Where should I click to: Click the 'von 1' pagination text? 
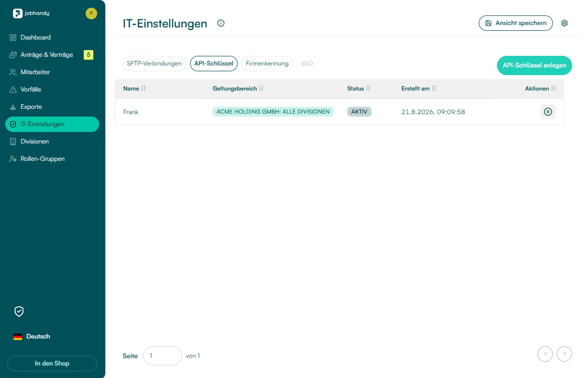pyautogui.click(x=193, y=356)
